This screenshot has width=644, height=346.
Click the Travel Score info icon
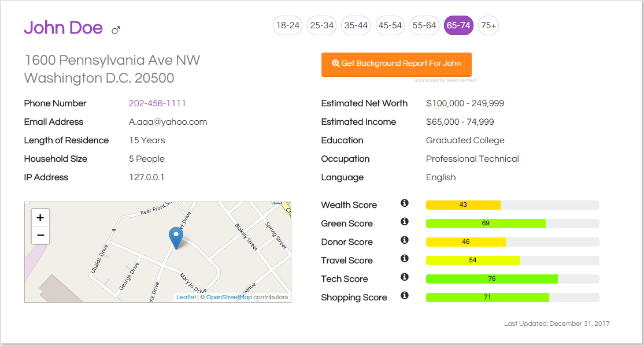405,259
